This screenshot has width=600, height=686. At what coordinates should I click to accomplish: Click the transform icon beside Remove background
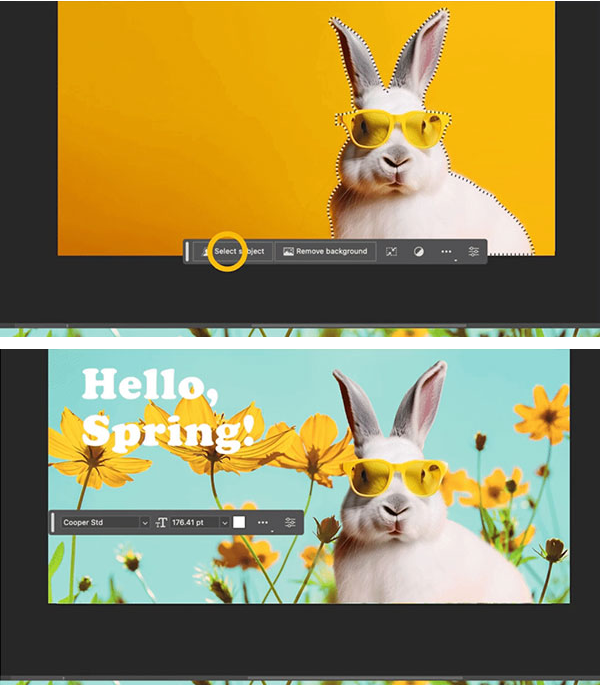(x=392, y=252)
